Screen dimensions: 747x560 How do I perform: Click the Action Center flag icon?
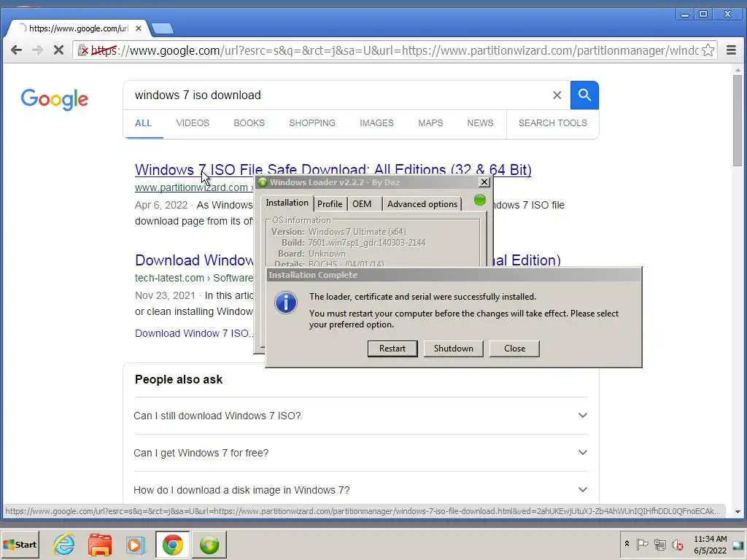pos(642,544)
